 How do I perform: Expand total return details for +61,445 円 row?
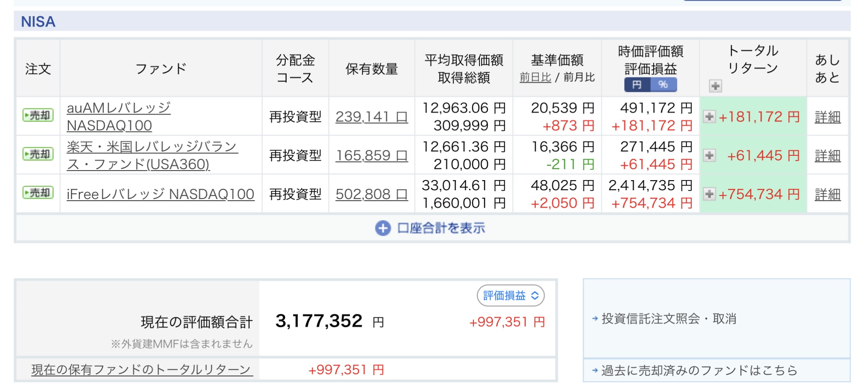click(709, 155)
